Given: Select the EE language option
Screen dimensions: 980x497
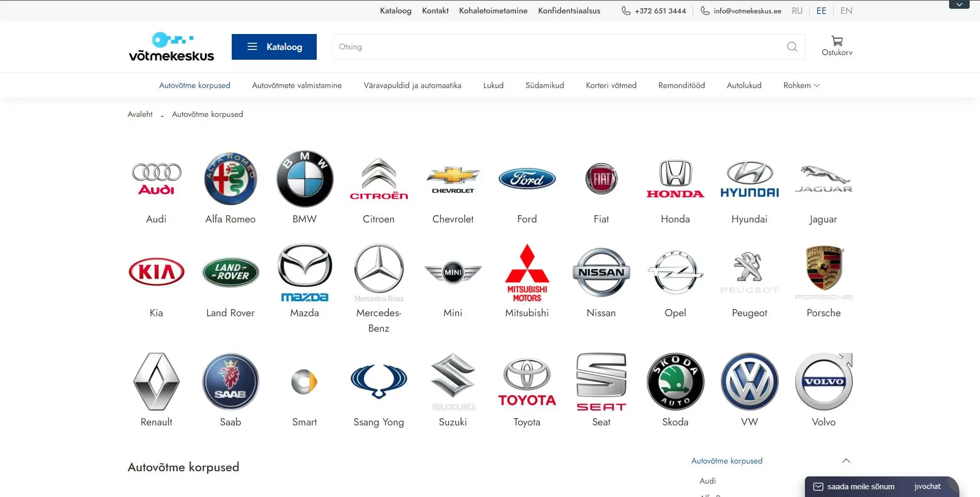Looking at the screenshot, I should coord(821,11).
